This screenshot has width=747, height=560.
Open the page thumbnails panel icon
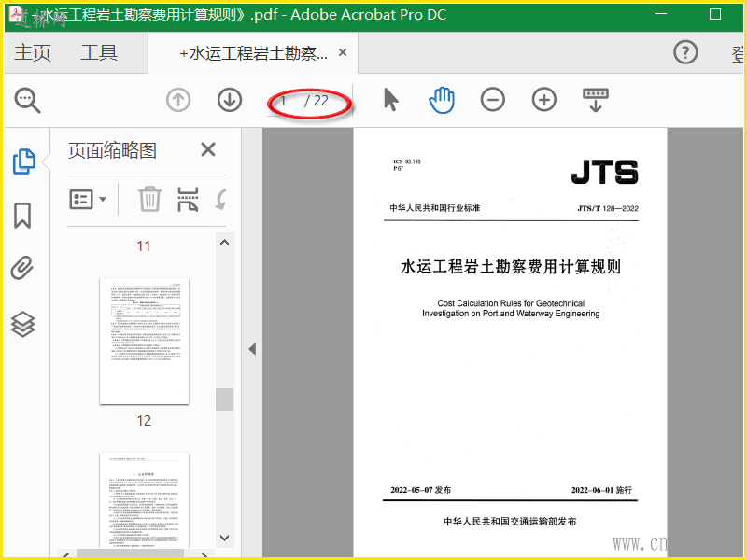pyautogui.click(x=23, y=161)
